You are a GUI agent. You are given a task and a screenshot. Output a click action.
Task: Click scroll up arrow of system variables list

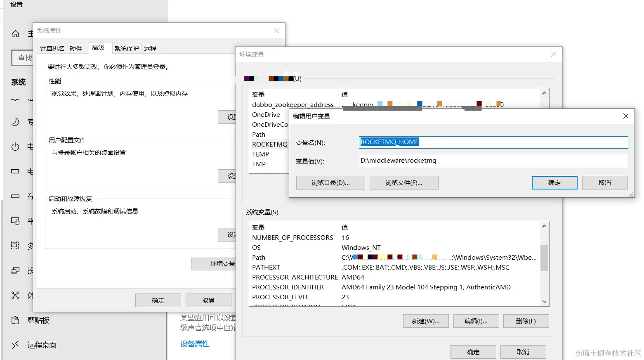(544, 226)
